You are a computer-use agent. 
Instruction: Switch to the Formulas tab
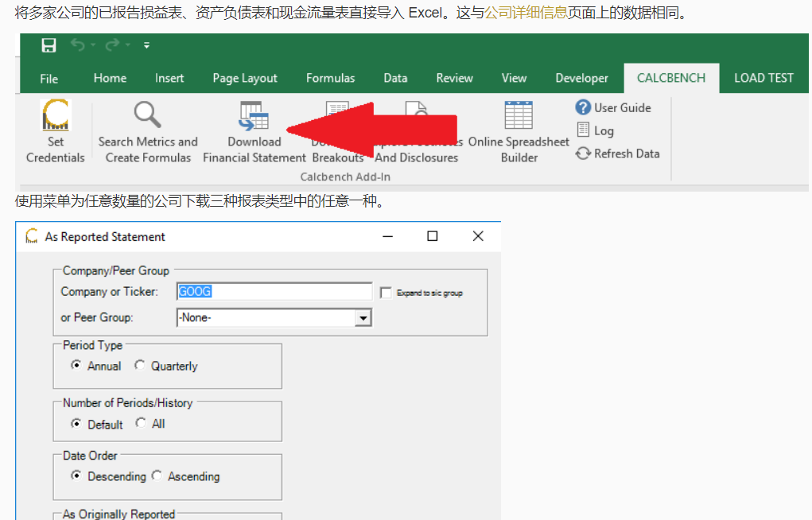pyautogui.click(x=330, y=78)
